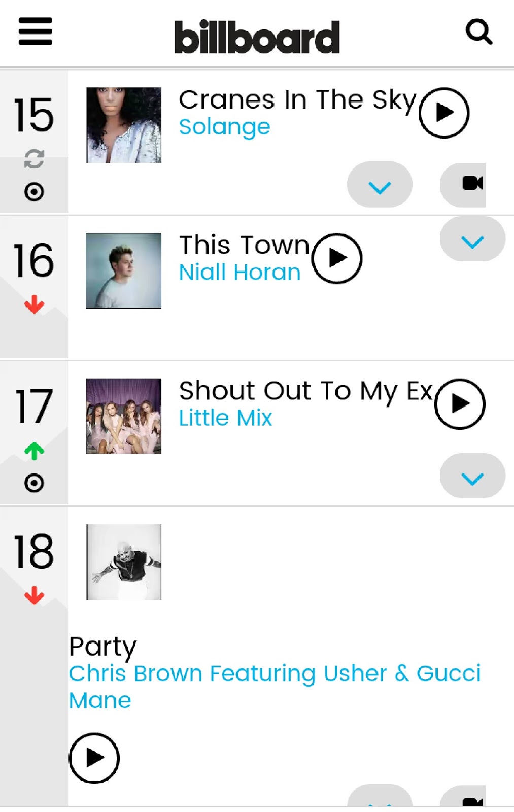Click the red down arrow beside position 16

(x=33, y=304)
